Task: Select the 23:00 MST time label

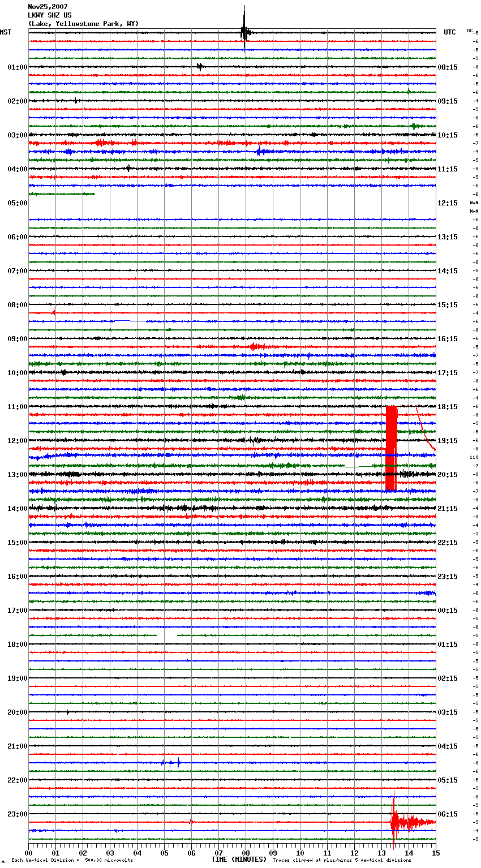Action: pos(18,814)
